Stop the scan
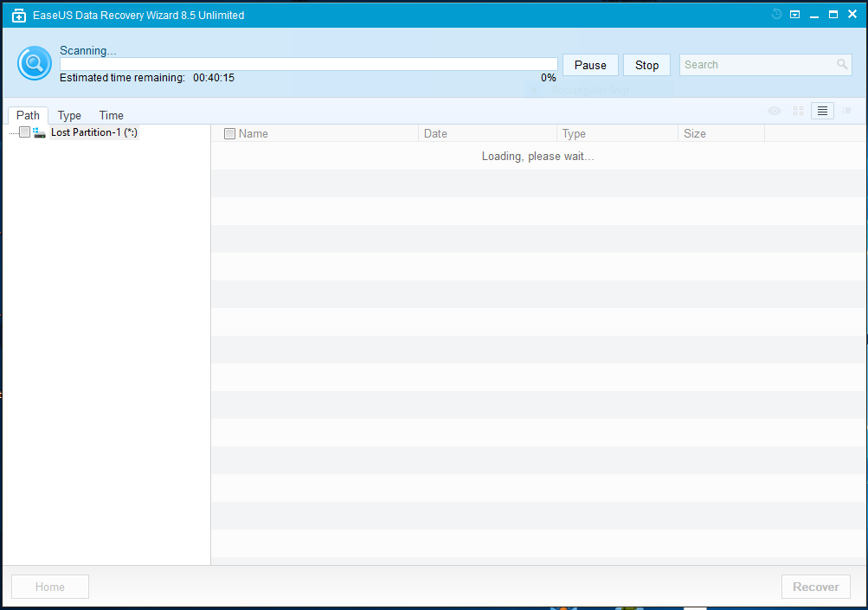The height and width of the screenshot is (610, 868). pyautogui.click(x=646, y=65)
